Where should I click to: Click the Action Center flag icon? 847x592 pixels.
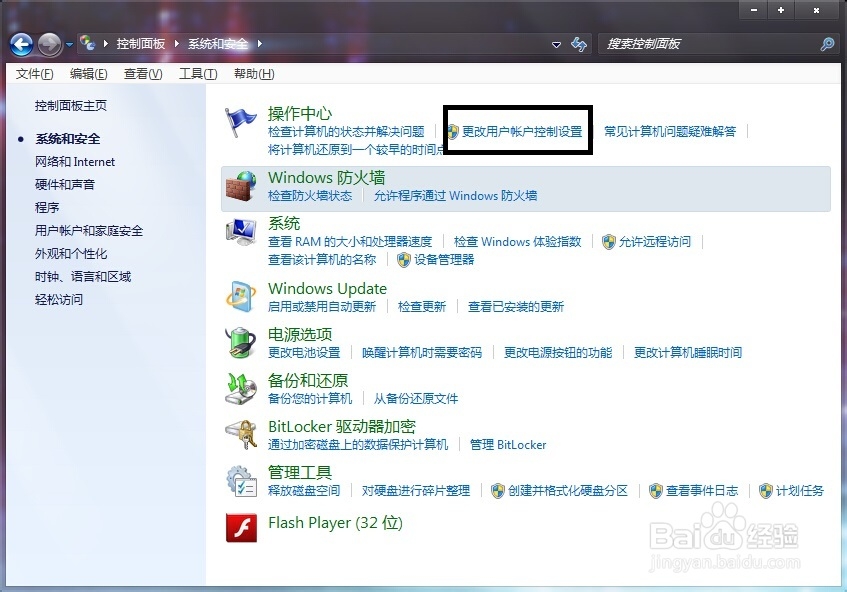pos(240,122)
